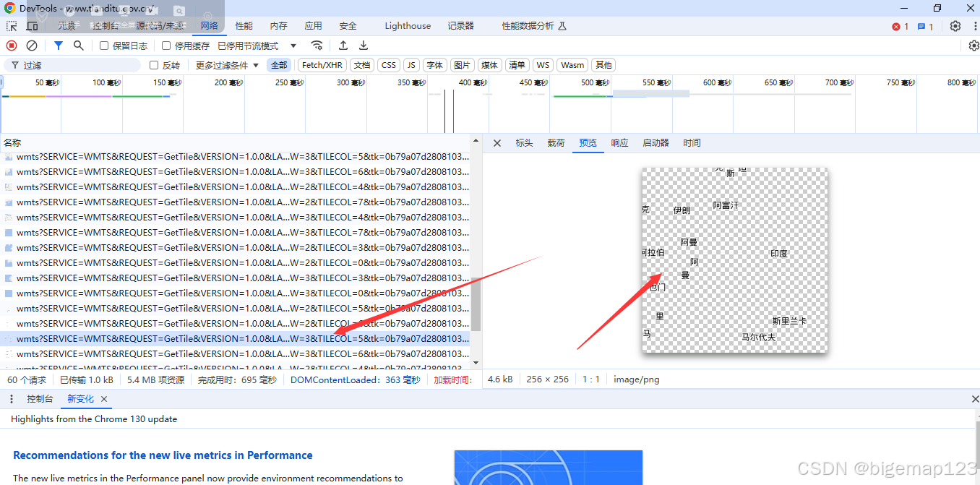Open 性能数据分析 tab
Viewport: 980px width, 485px height.
tap(534, 26)
